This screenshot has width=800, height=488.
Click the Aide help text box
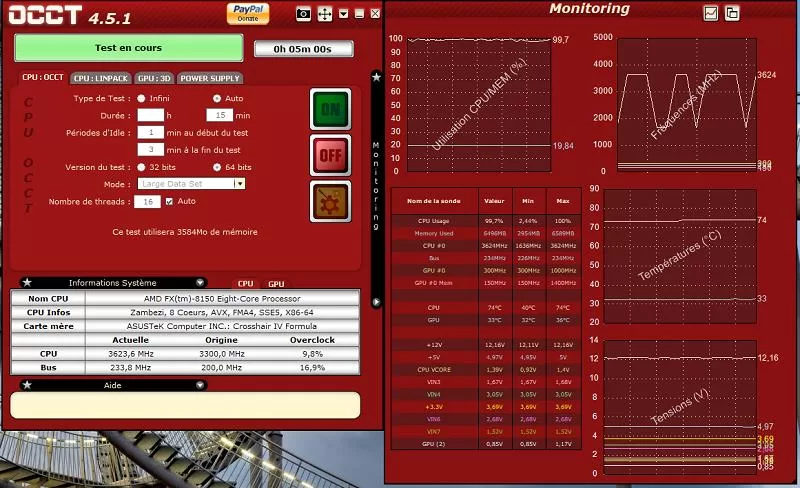(x=185, y=405)
